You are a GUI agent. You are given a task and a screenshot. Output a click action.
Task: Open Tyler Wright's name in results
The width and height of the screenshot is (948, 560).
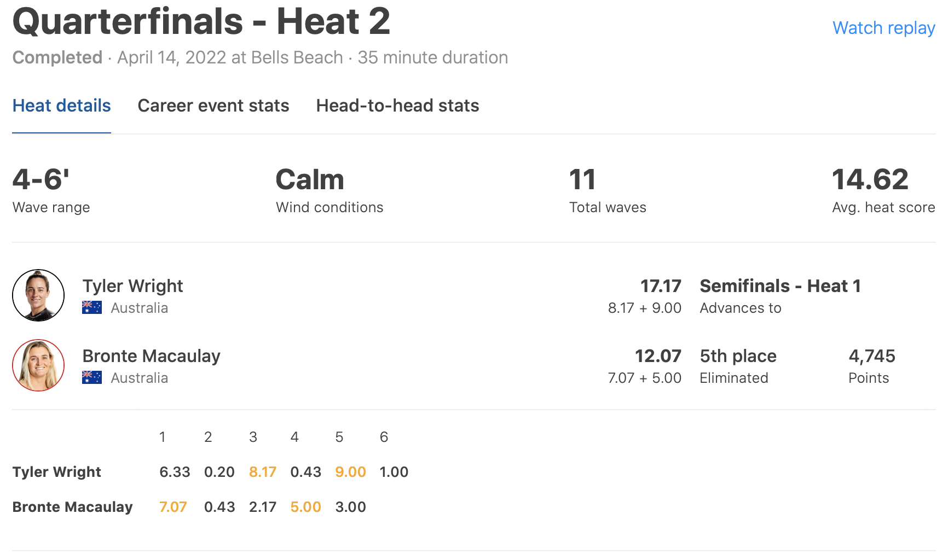(x=132, y=286)
